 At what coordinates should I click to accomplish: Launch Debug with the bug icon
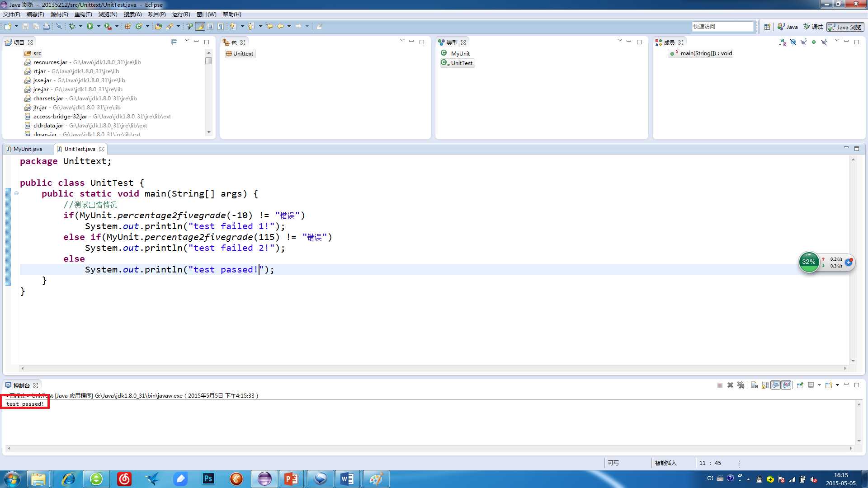[71, 26]
